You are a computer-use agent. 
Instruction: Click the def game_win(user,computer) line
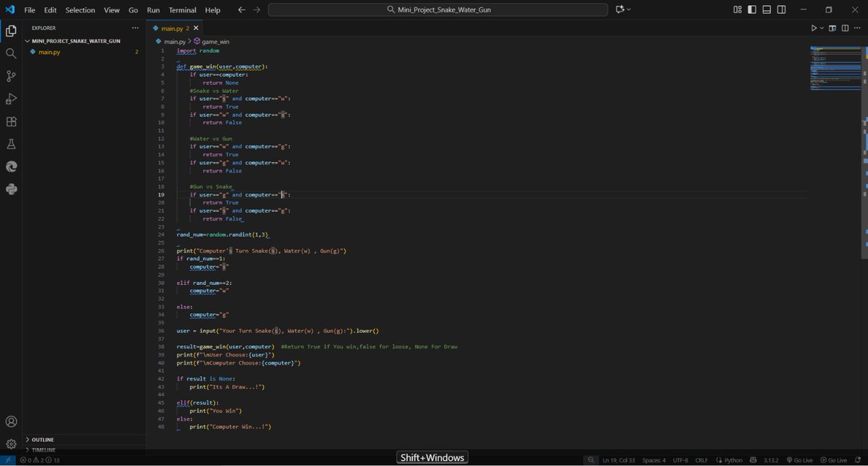click(222, 67)
